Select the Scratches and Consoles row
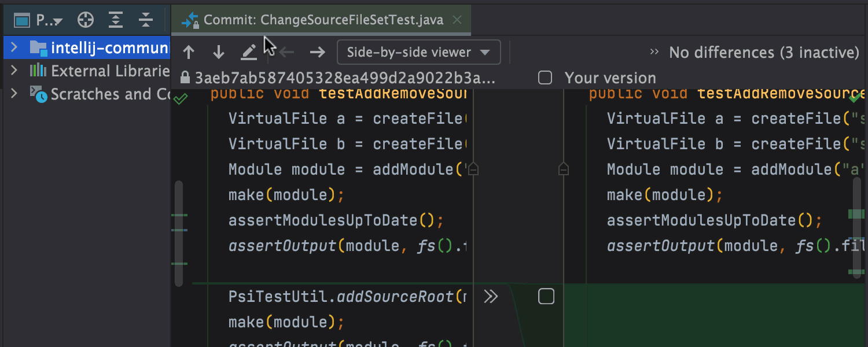 87,94
